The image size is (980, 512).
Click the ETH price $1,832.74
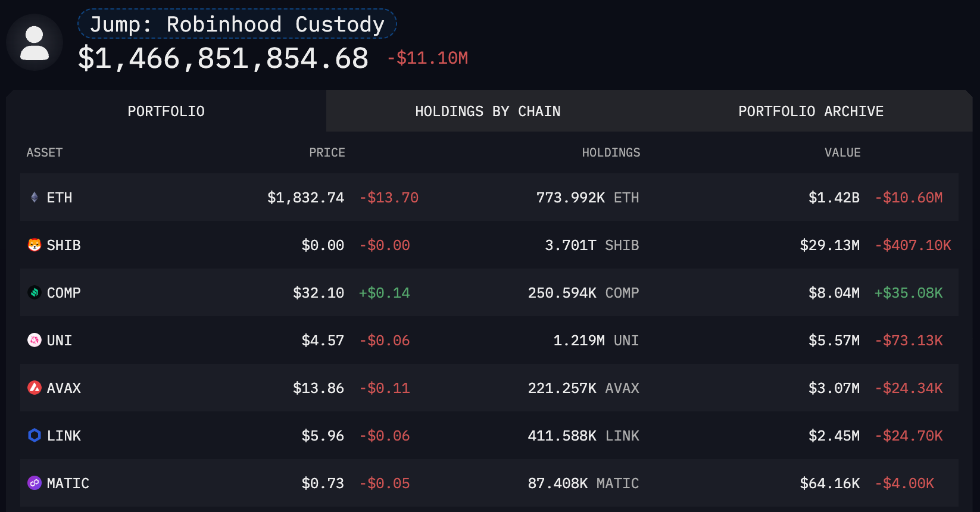point(305,198)
